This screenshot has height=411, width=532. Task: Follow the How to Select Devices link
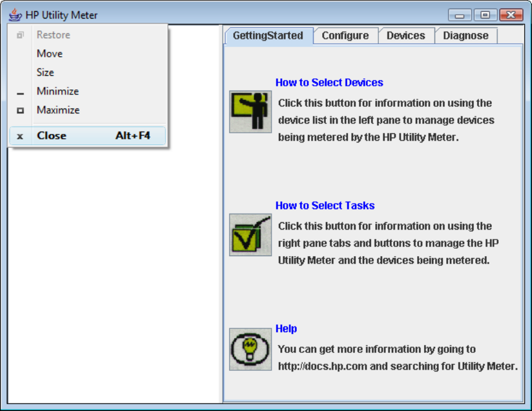point(329,83)
